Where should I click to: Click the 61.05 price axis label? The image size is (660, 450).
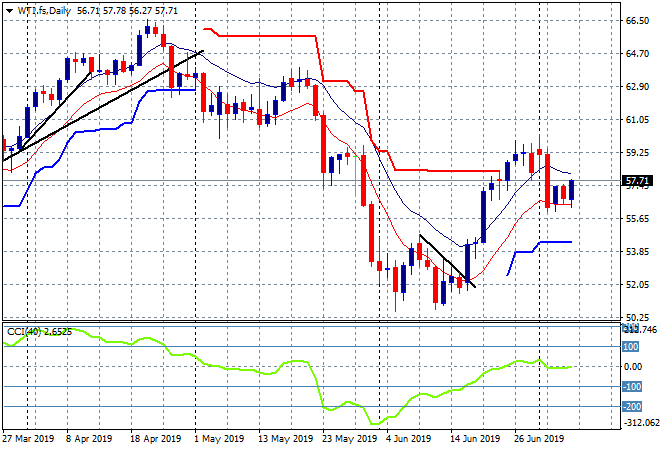[x=637, y=120]
